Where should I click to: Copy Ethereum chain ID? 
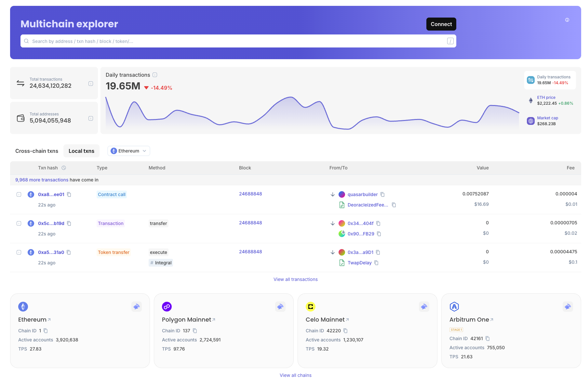[46, 331]
